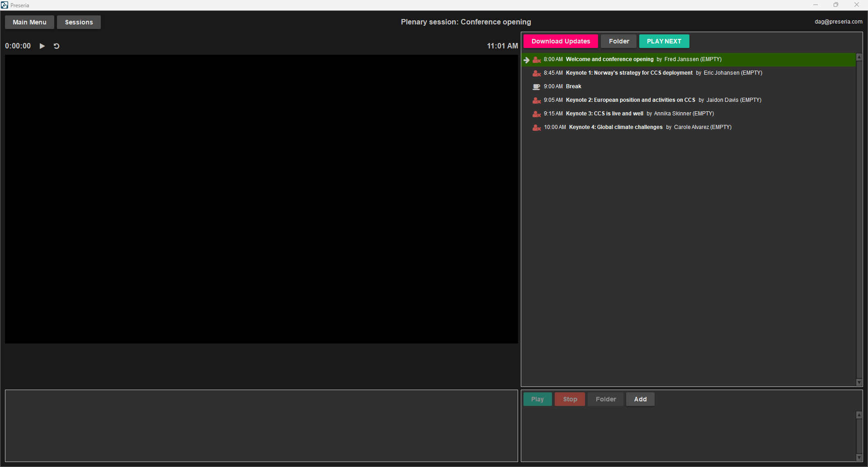Click the speaker icon beside Keynote 3
The image size is (868, 467).
(537, 114)
